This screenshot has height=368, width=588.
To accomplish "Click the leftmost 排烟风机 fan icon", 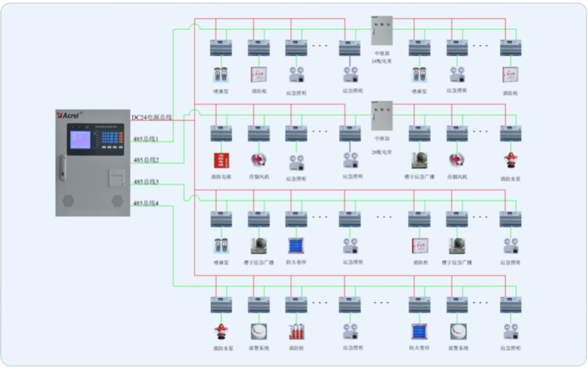I will [259, 160].
